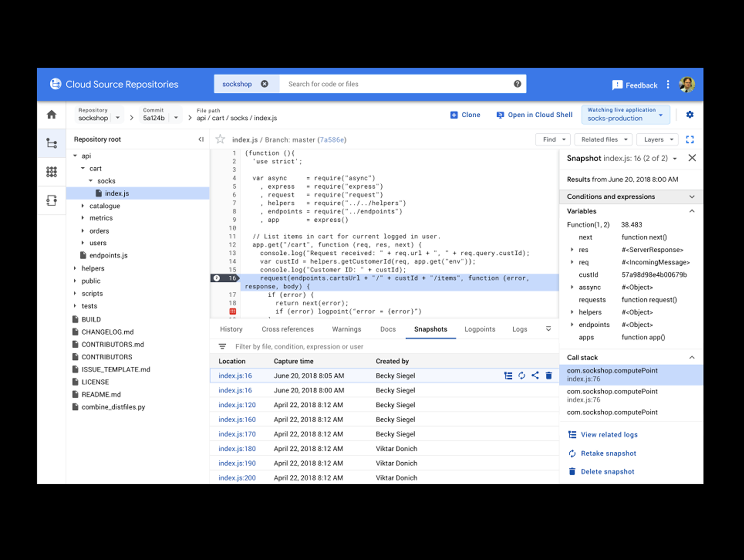Share icon on the 8:05 AM snapshot row

[535, 376]
